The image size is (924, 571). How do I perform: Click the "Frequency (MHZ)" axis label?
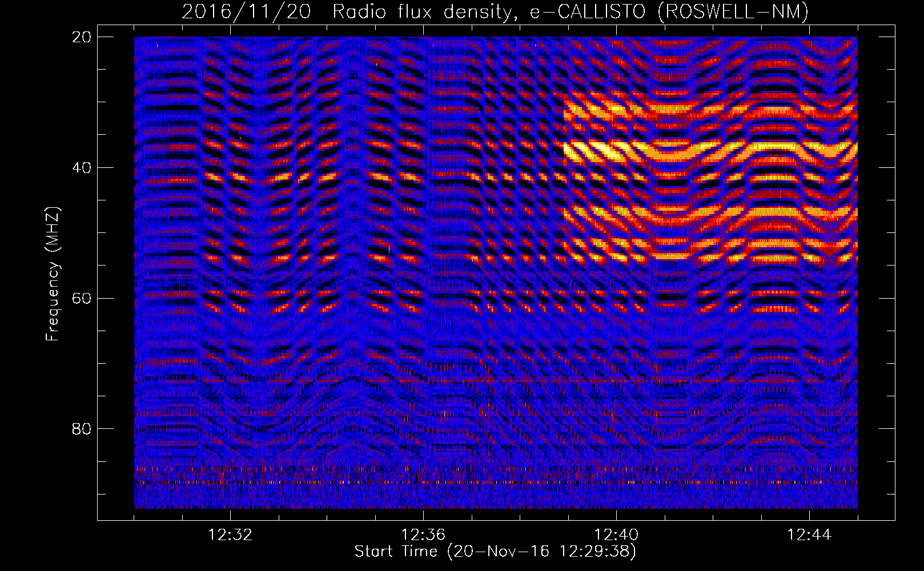click(53, 274)
